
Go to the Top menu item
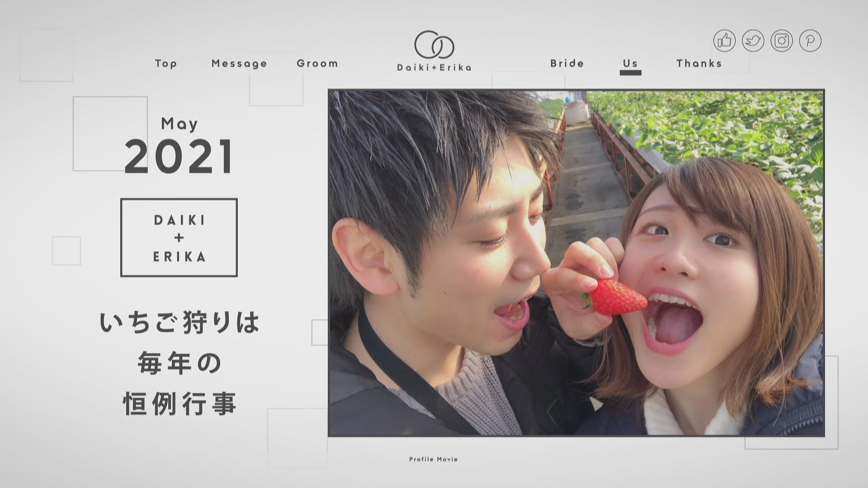tap(166, 63)
